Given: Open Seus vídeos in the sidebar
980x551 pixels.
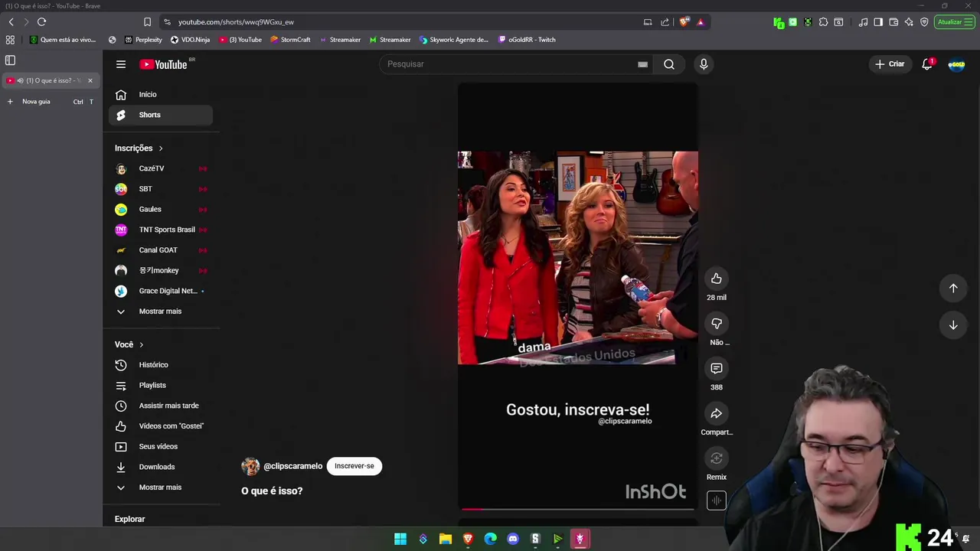Looking at the screenshot, I should pos(161,446).
